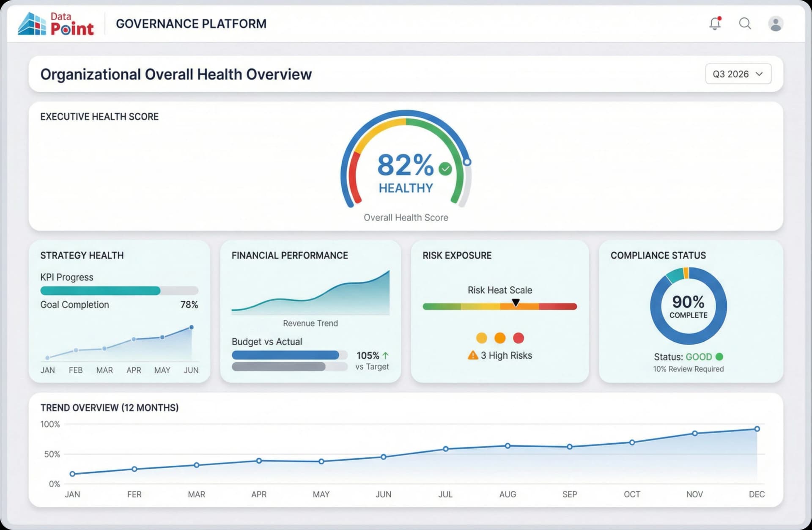Open the Q3 2026 period dropdown

738,74
